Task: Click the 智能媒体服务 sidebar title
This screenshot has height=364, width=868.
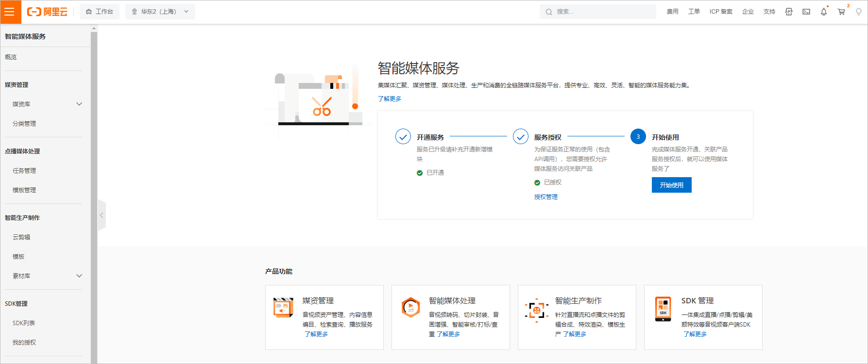Action: [x=25, y=36]
